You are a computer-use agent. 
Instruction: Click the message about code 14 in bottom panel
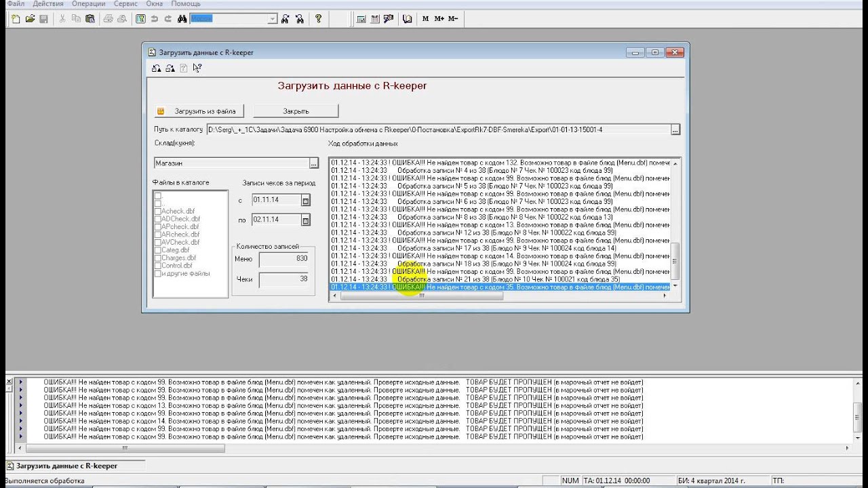(x=343, y=421)
